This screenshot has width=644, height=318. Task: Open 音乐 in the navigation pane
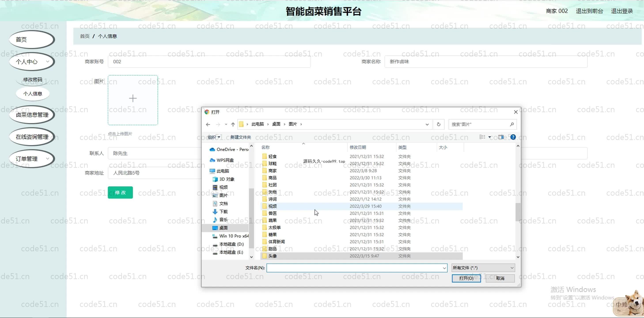tap(220, 220)
